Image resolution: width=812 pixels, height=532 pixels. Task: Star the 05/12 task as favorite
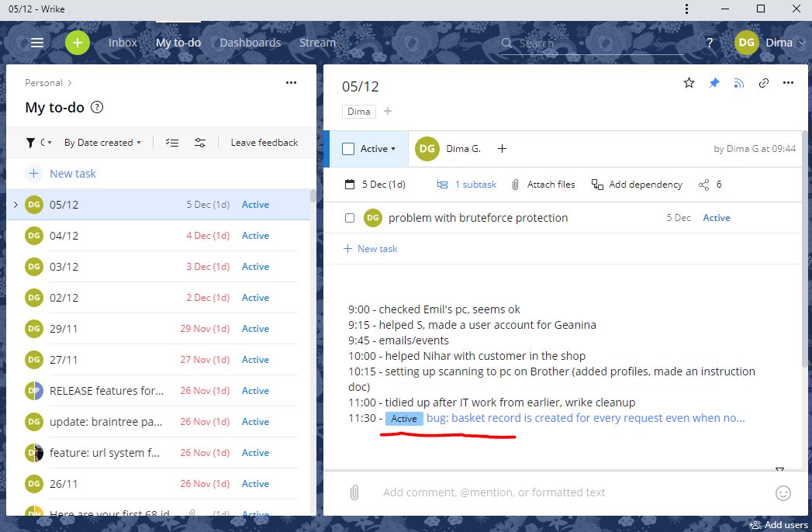pyautogui.click(x=689, y=83)
